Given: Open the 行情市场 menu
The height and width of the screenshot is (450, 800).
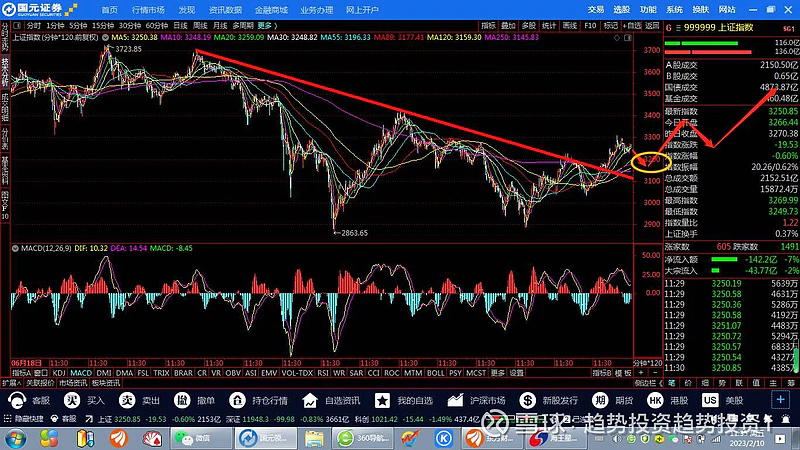Looking at the screenshot, I should [148, 10].
